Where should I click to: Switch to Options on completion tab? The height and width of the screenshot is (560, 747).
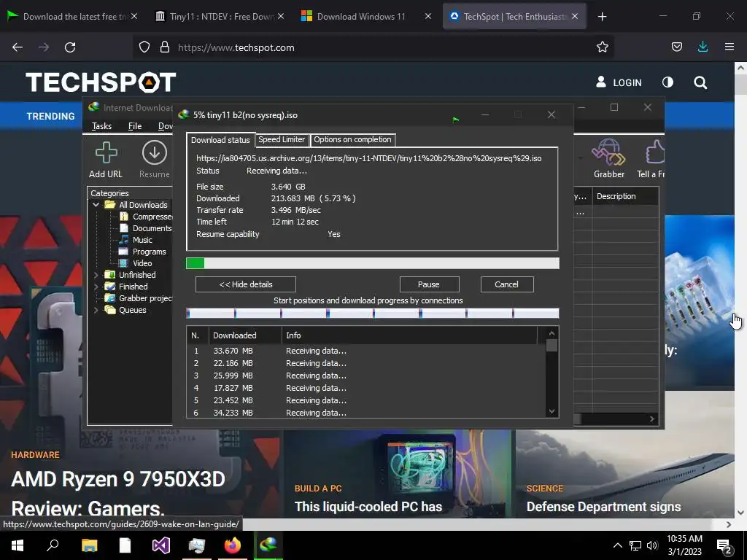click(352, 139)
